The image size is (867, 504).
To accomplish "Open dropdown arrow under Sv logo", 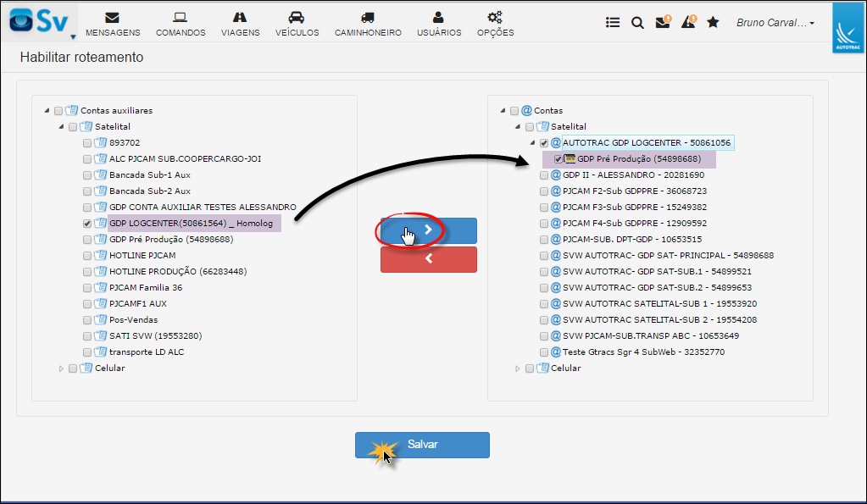I will tap(72, 37).
